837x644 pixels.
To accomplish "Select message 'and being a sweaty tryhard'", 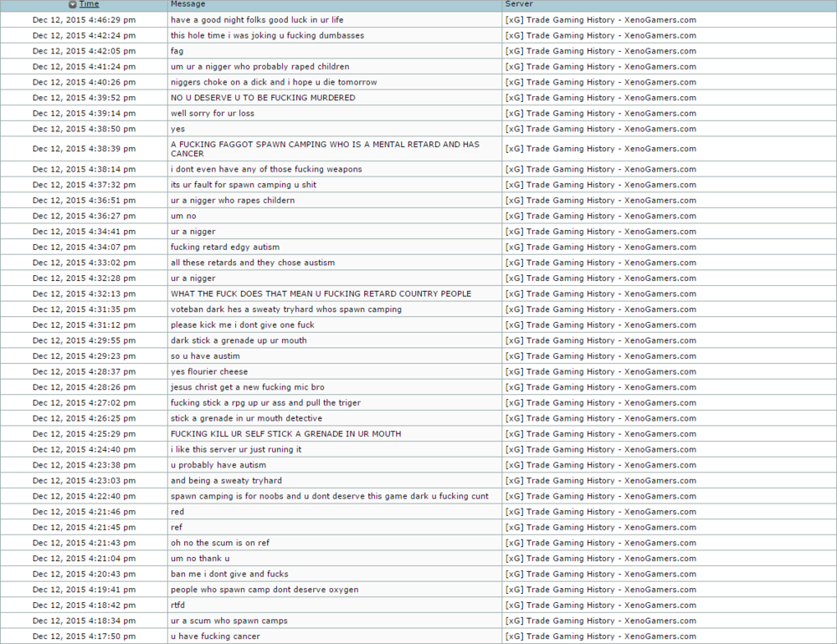I will [x=226, y=481].
